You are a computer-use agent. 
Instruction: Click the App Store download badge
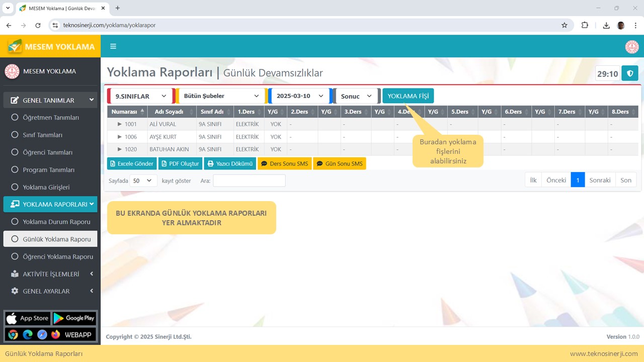coord(28,318)
